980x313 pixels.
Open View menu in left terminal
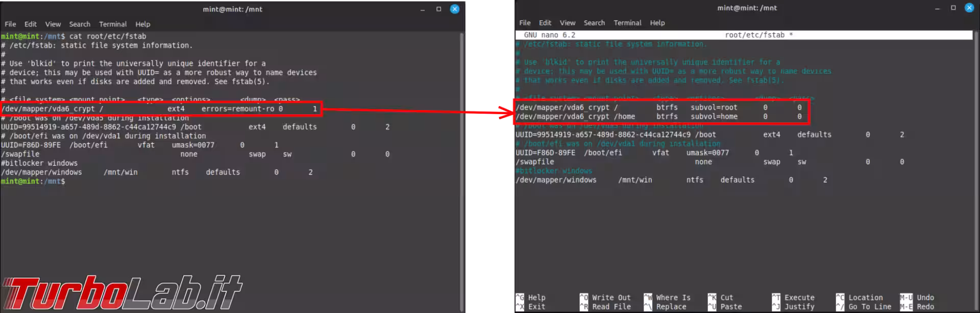point(53,24)
